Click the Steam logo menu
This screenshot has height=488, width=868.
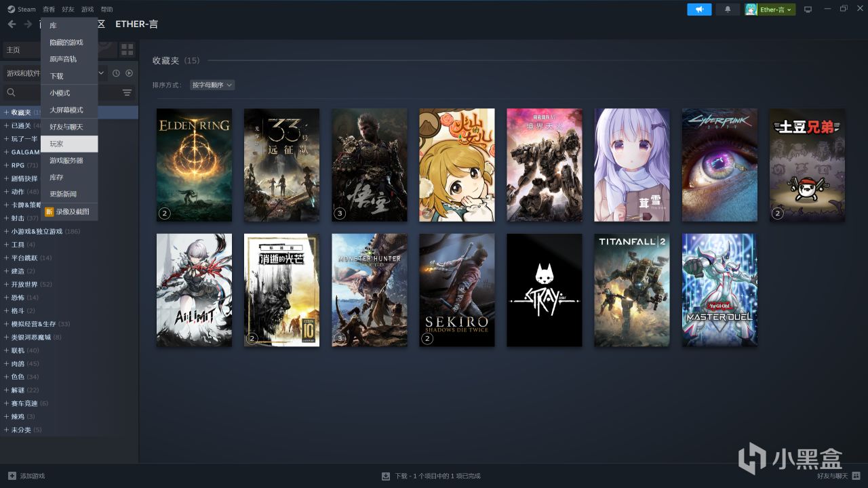click(22, 9)
